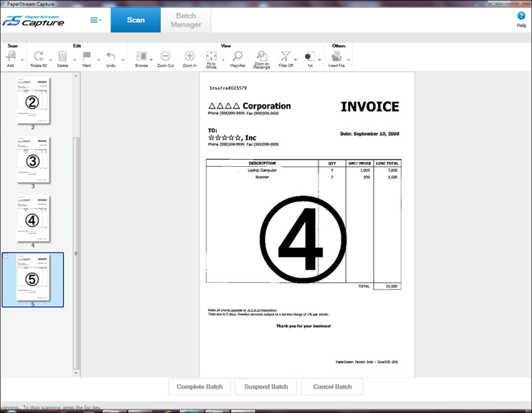
Task: Switch to the Scan tab
Action: 136,20
